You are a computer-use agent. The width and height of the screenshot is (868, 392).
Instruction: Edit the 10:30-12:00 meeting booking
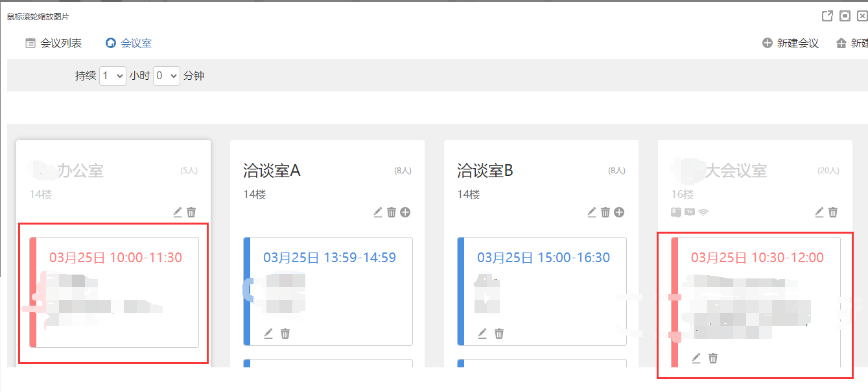[x=696, y=358]
